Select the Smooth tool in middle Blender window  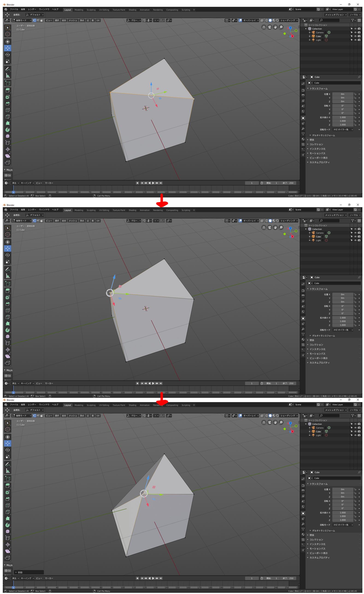(x=7, y=336)
